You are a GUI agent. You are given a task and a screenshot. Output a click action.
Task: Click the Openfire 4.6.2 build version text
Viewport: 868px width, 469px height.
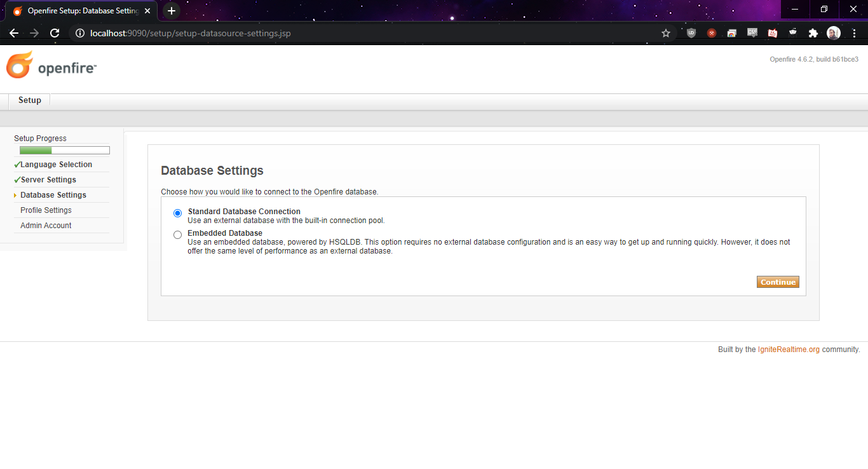coord(814,59)
